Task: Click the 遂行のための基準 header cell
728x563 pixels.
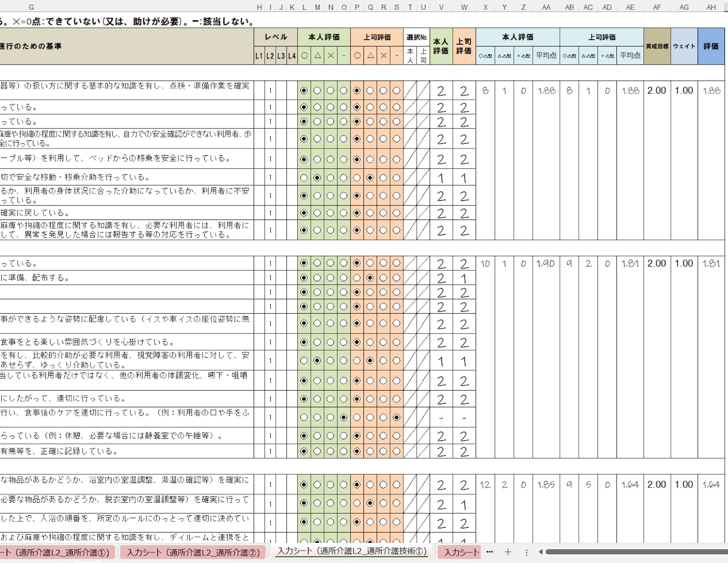Action: (127, 46)
